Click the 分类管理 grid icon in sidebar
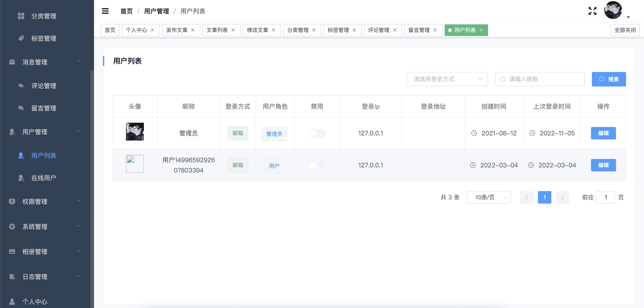Screen dimensions: 644x308 (21, 16)
